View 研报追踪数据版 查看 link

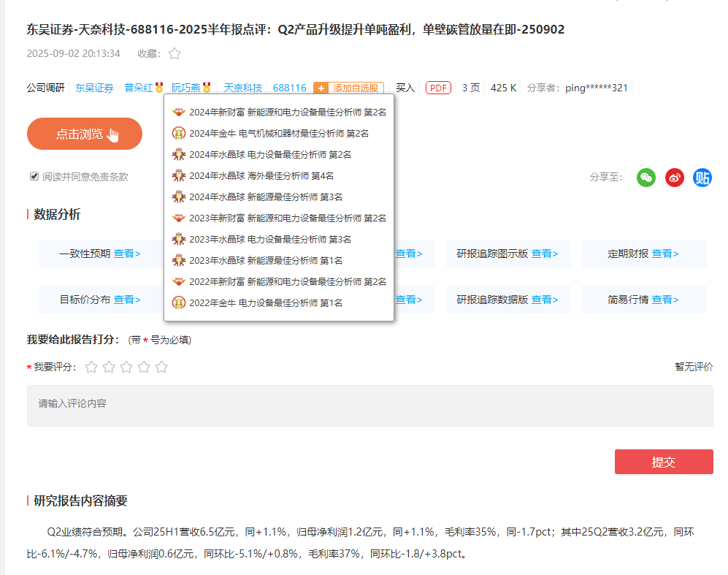[545, 300]
